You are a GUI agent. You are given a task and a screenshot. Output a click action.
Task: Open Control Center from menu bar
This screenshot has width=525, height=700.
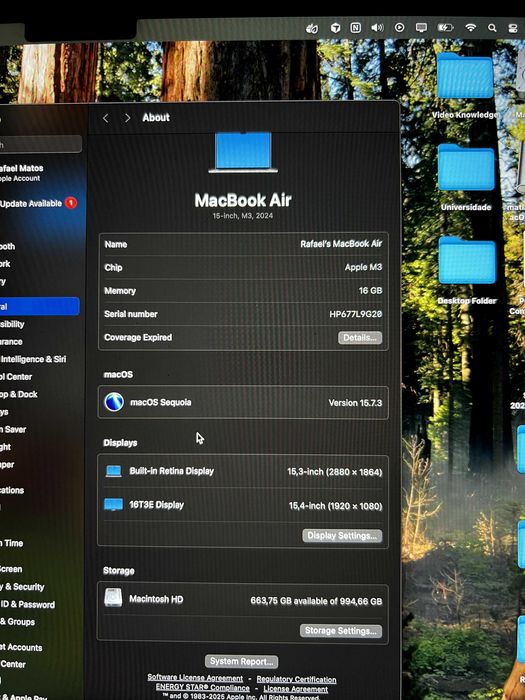coord(513,28)
